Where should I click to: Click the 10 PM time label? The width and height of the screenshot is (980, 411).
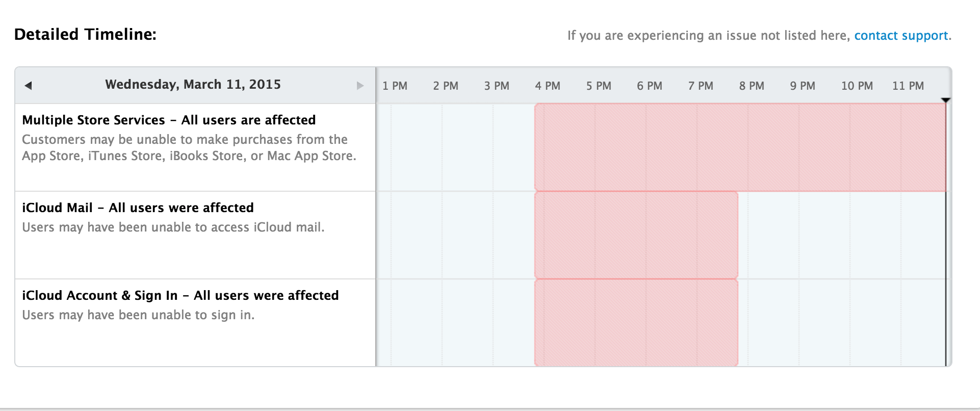(857, 86)
